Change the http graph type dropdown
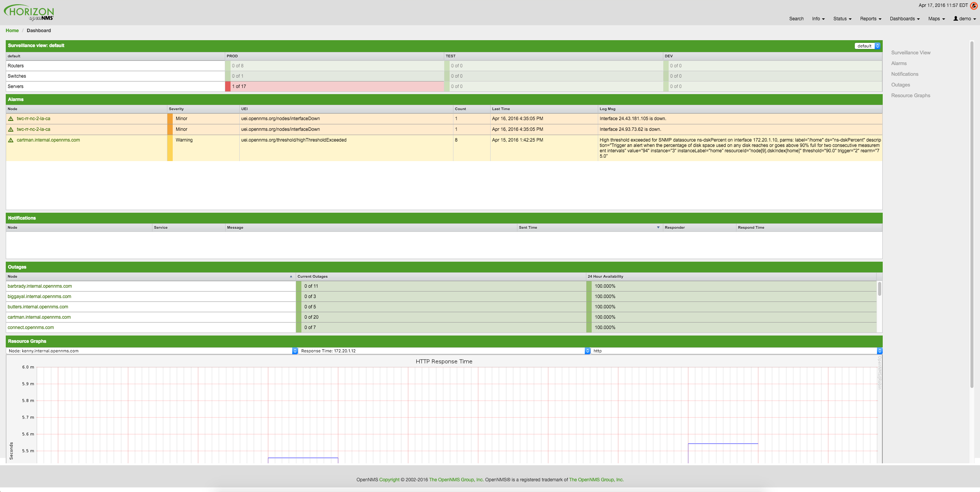980x492 pixels. click(x=879, y=350)
